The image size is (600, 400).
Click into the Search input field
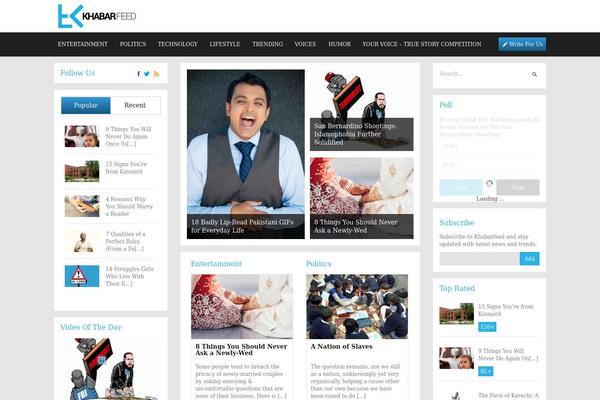(x=483, y=74)
